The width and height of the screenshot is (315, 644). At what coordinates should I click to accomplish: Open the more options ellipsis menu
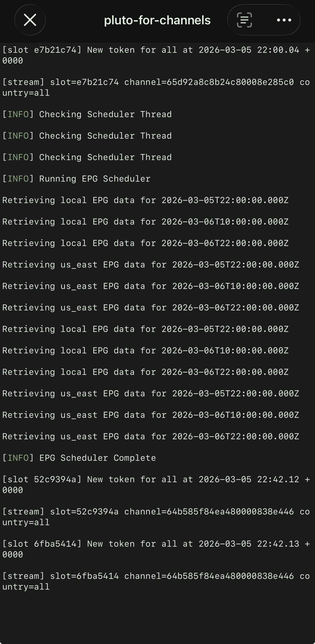click(284, 20)
